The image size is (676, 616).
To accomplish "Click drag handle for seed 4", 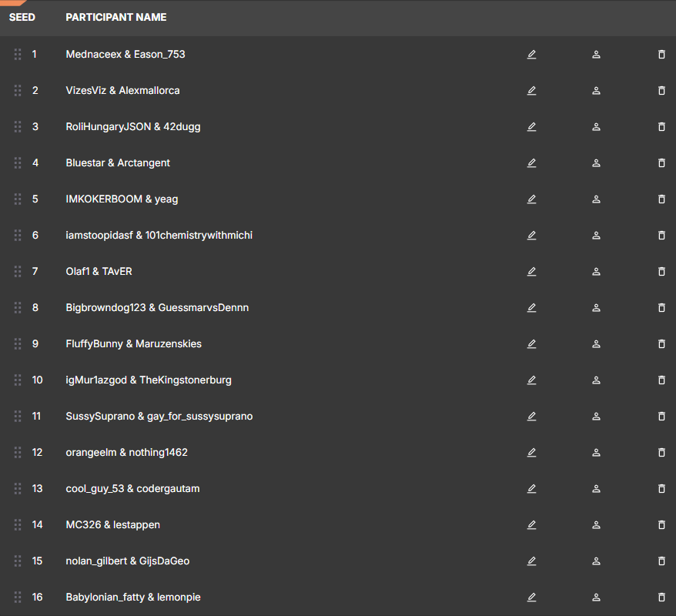I will [18, 163].
